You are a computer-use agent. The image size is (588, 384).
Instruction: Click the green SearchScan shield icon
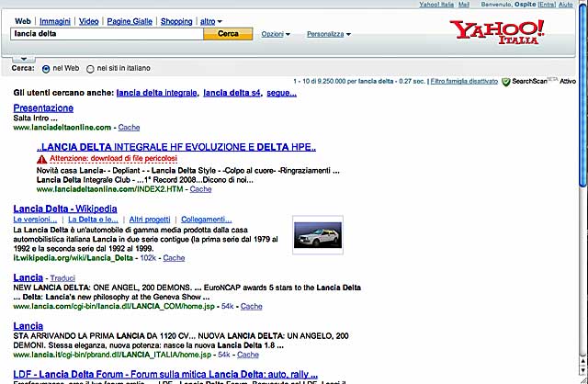[x=506, y=82]
